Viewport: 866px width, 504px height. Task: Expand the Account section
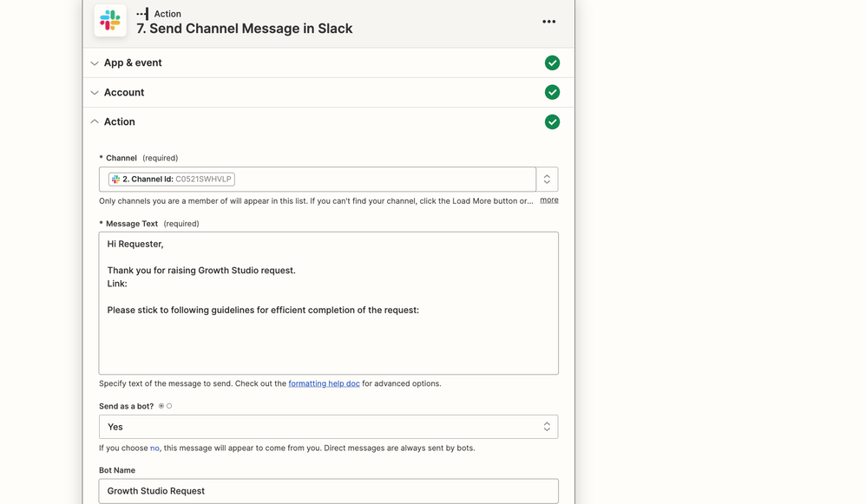tap(95, 93)
